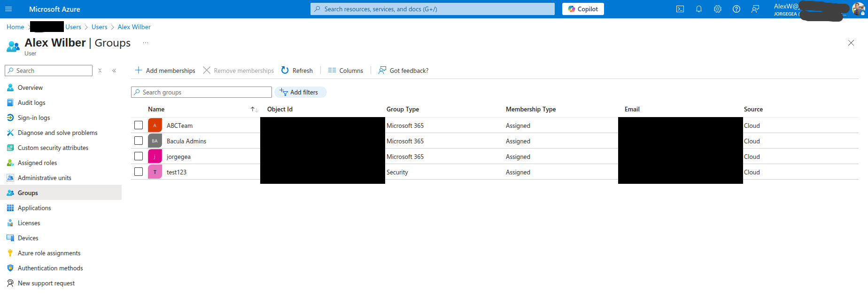Open the Azure portal hamburger menu
Screen dimensions: 868x307
coord(8,9)
